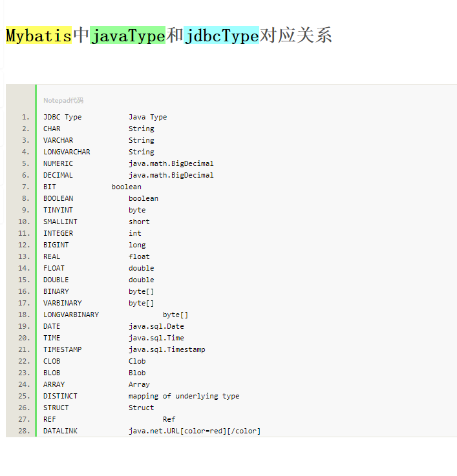Click LONGVARCHAR on line 4

[67, 152]
